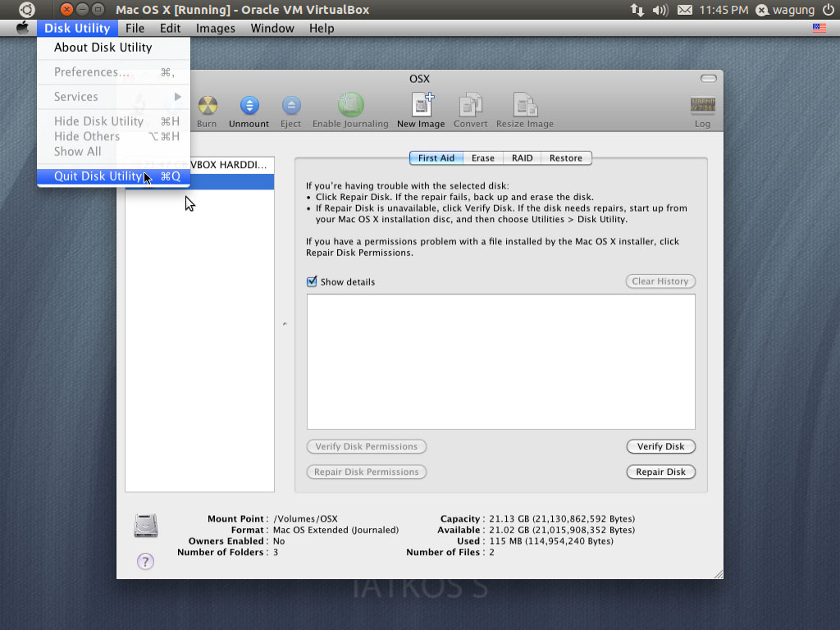
Task: Switch to the Erase tab
Action: (x=482, y=158)
